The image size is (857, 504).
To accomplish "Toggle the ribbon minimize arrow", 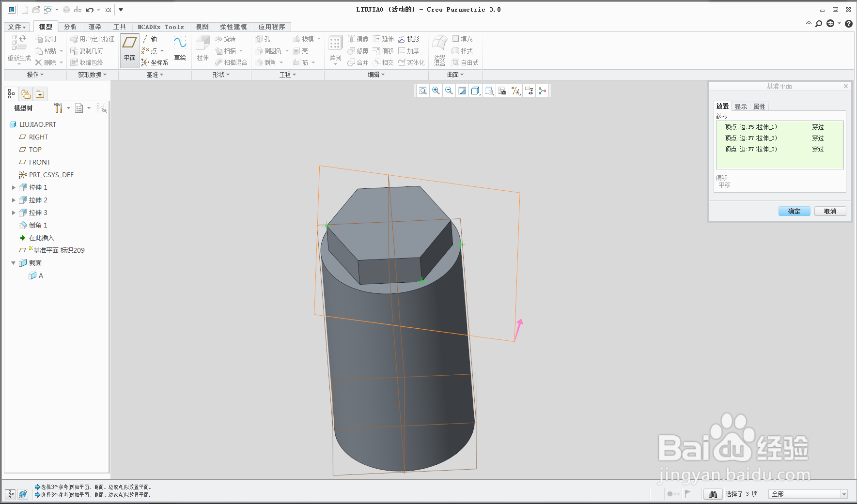I will [x=809, y=23].
